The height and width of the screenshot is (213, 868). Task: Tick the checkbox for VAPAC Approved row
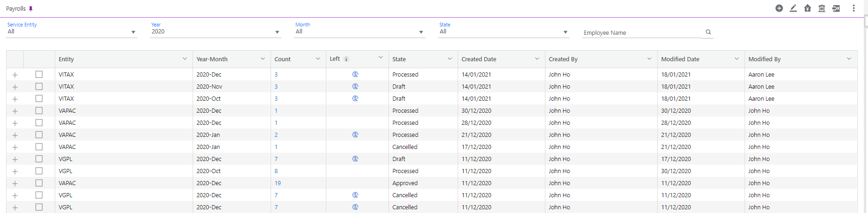[x=39, y=183]
